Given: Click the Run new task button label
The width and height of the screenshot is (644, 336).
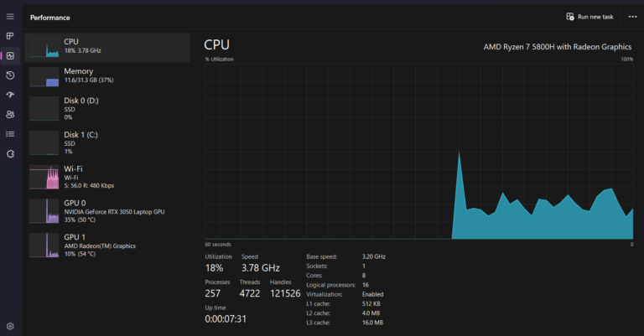Looking at the screenshot, I should [595, 17].
